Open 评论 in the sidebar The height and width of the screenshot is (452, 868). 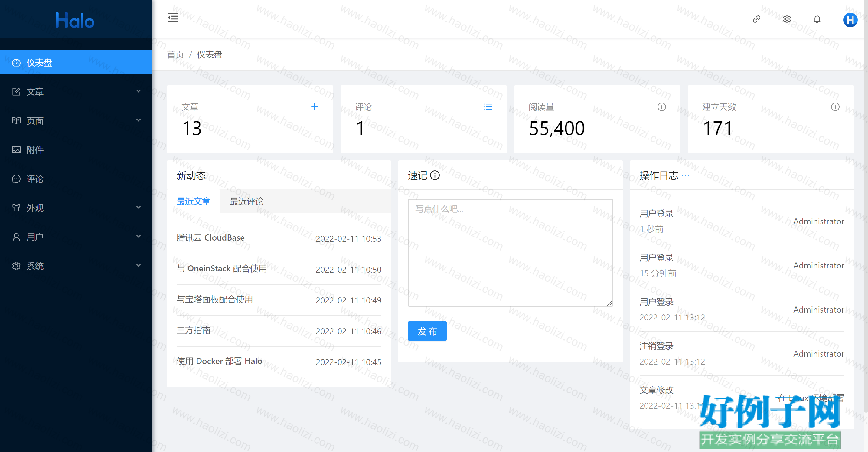point(76,179)
